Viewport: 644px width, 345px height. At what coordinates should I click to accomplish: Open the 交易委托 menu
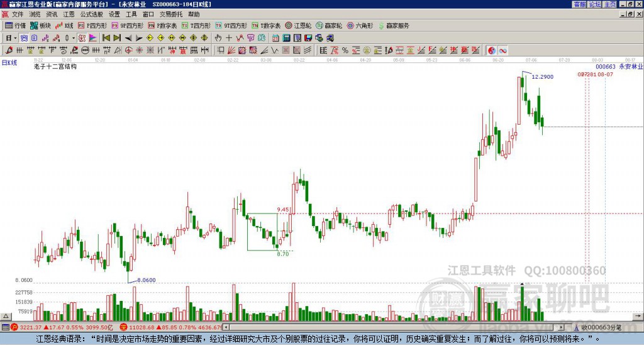click(x=171, y=14)
